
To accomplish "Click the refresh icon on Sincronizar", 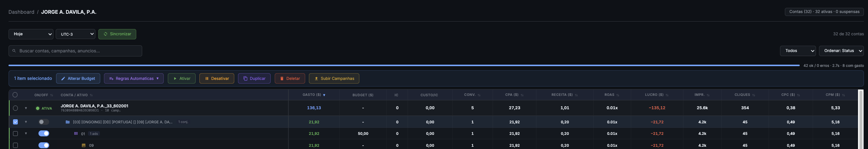I will click(105, 34).
